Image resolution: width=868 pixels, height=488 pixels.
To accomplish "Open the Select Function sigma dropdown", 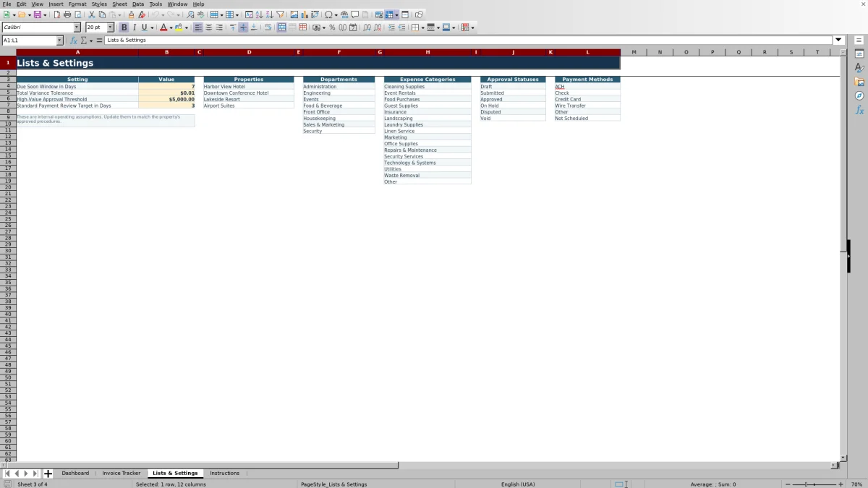I will tap(91, 40).
